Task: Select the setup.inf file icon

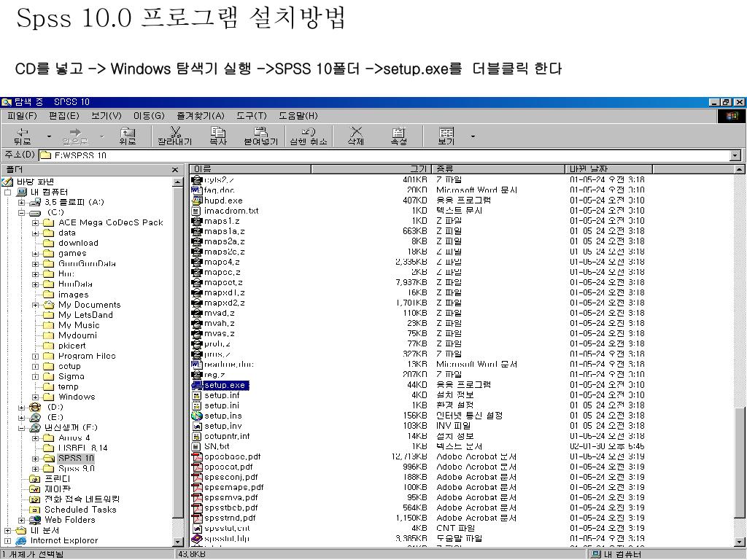Action: click(197, 395)
